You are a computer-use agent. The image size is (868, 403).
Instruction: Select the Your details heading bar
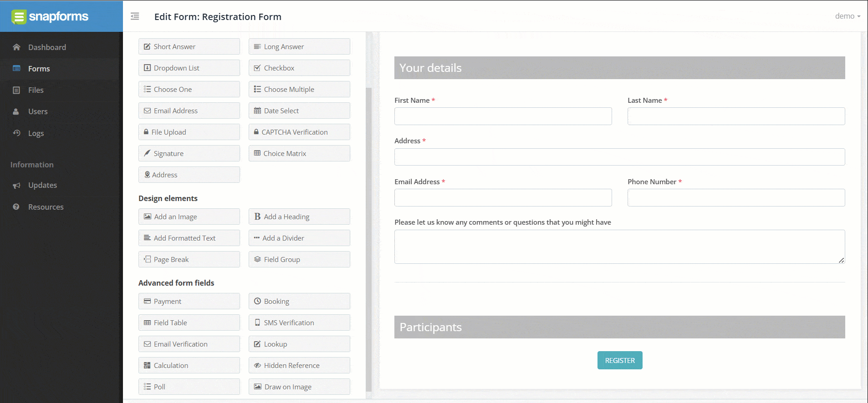[x=620, y=68]
